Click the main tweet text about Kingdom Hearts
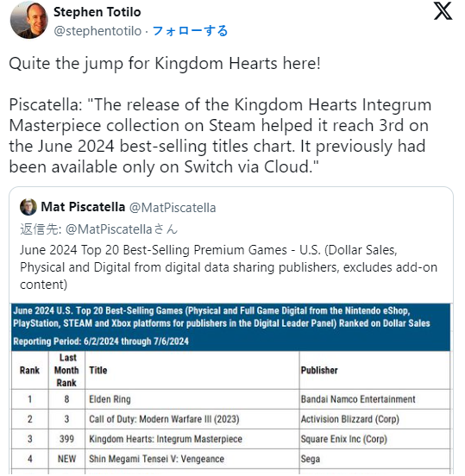465x476 pixels. [220, 115]
